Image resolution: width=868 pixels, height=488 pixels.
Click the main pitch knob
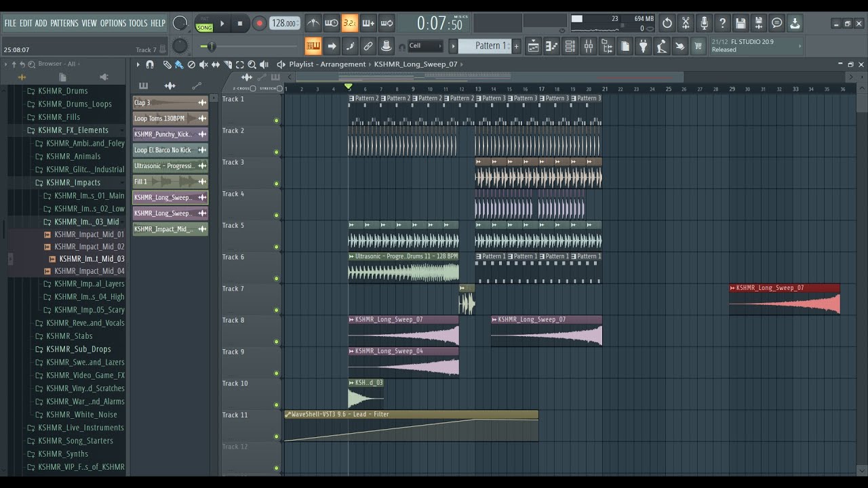click(180, 46)
